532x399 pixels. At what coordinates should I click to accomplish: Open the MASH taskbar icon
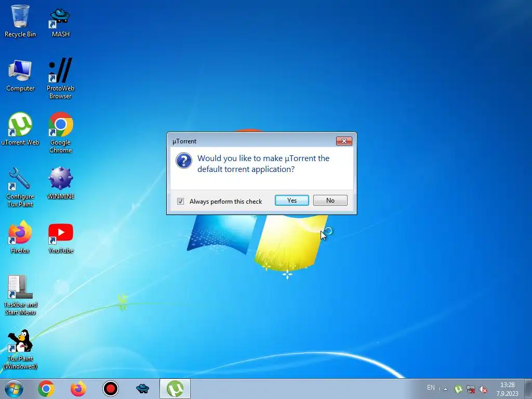click(x=142, y=389)
